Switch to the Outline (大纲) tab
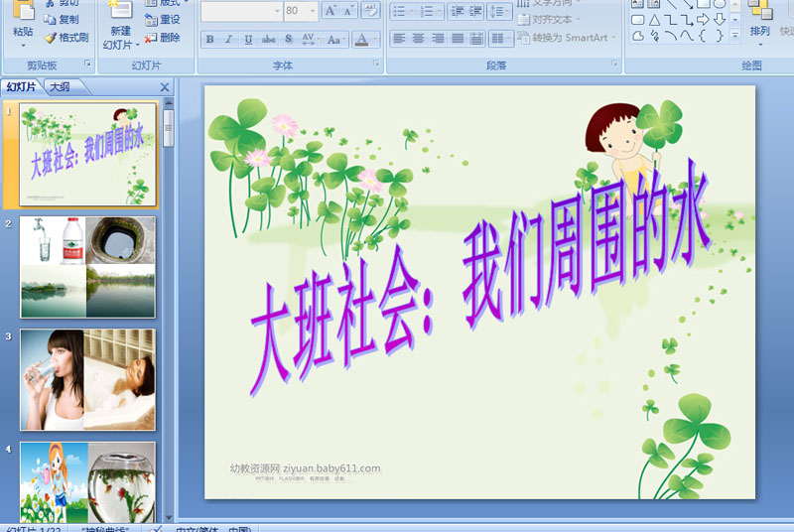 pos(60,87)
